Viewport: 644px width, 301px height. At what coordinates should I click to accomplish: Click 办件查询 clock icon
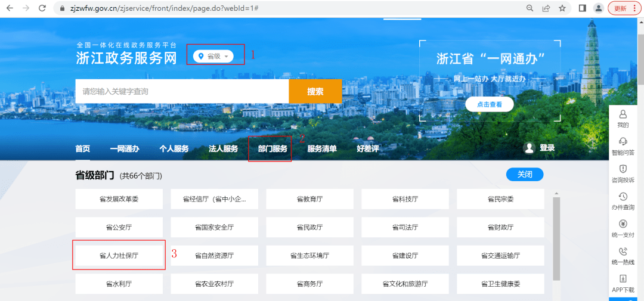coord(623,197)
